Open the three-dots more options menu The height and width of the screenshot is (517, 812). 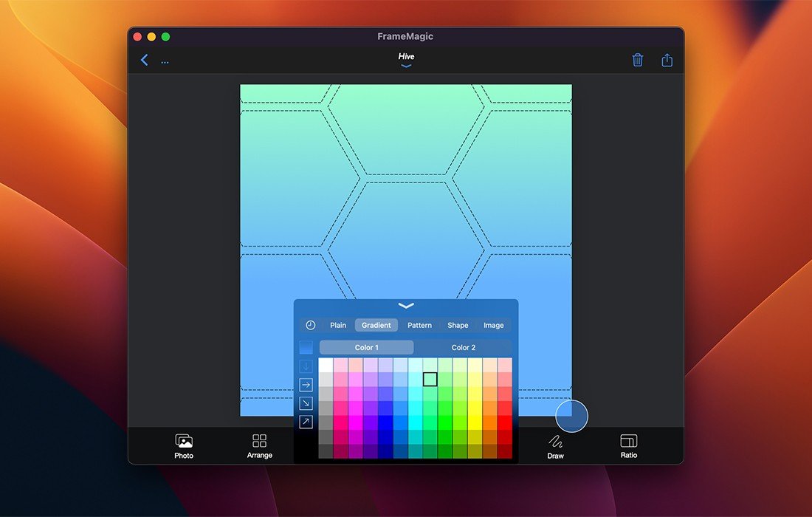point(165,62)
